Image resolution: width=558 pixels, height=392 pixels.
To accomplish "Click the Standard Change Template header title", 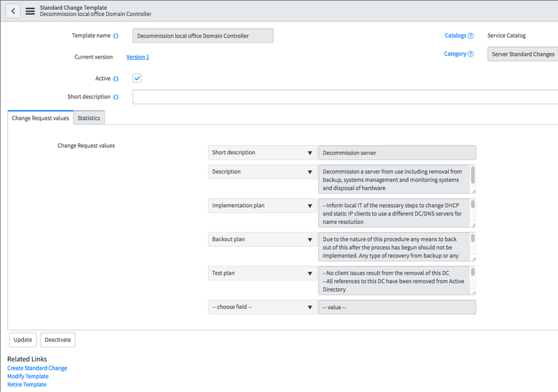I will point(73,8).
